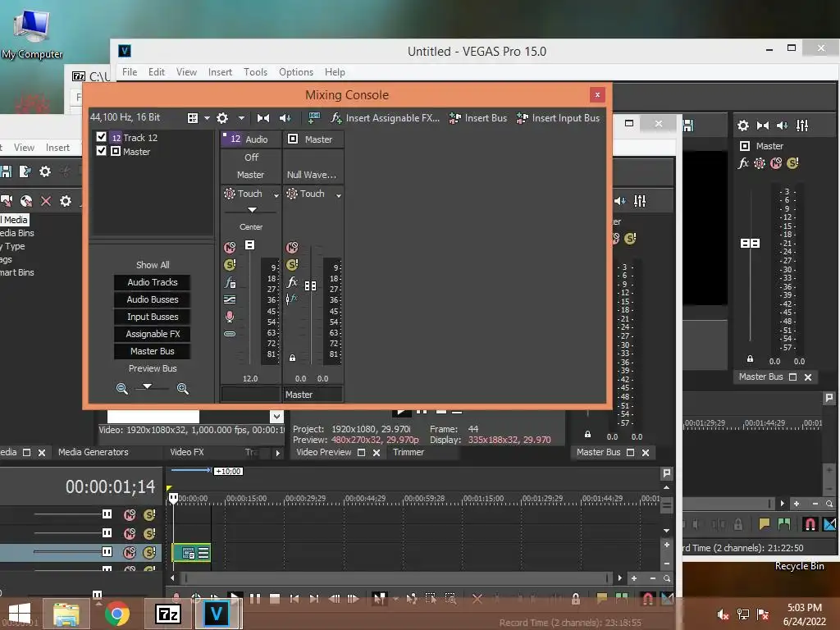
Task: Open the Help menu in VEGAS Pro
Action: click(x=335, y=72)
